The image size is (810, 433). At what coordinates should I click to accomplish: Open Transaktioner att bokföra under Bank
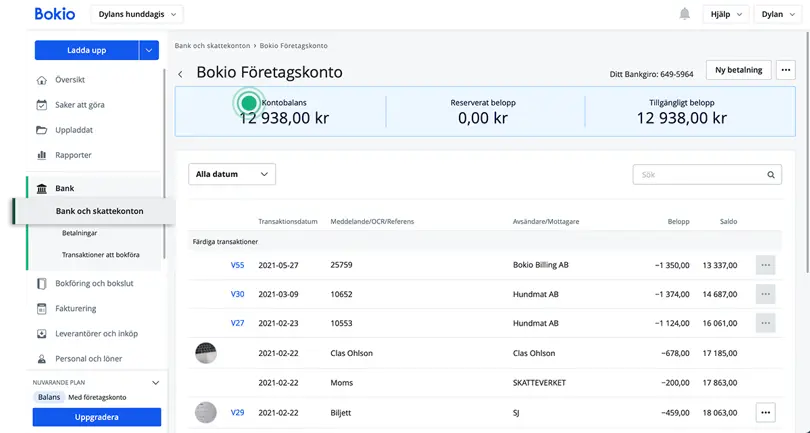tap(101, 255)
